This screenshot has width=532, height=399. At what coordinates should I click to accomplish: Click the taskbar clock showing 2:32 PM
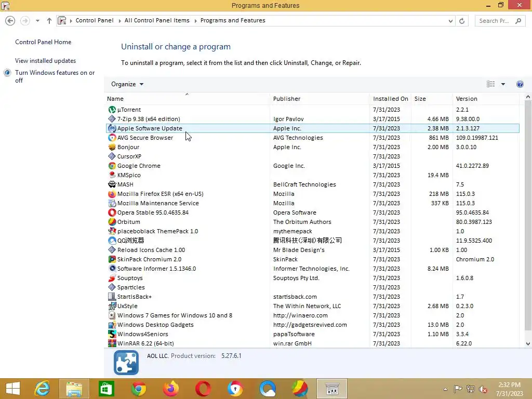pos(509,389)
